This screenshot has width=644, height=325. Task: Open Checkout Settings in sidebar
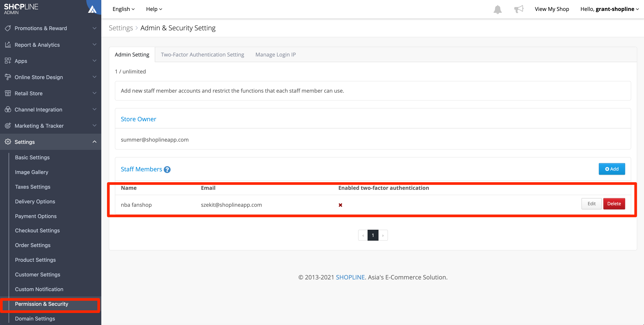click(37, 230)
